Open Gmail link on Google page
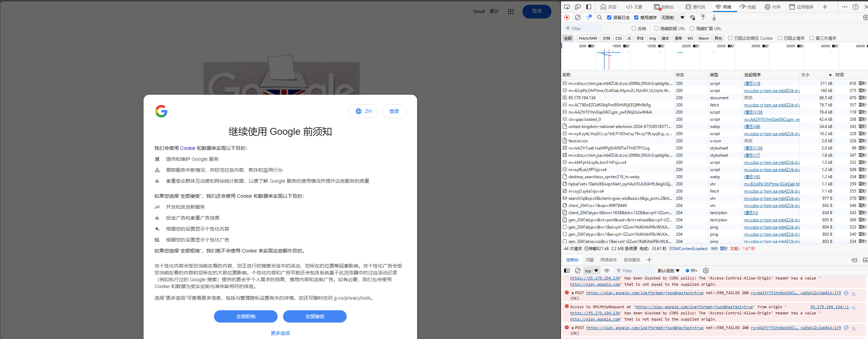This screenshot has width=868, height=339. pos(479,11)
